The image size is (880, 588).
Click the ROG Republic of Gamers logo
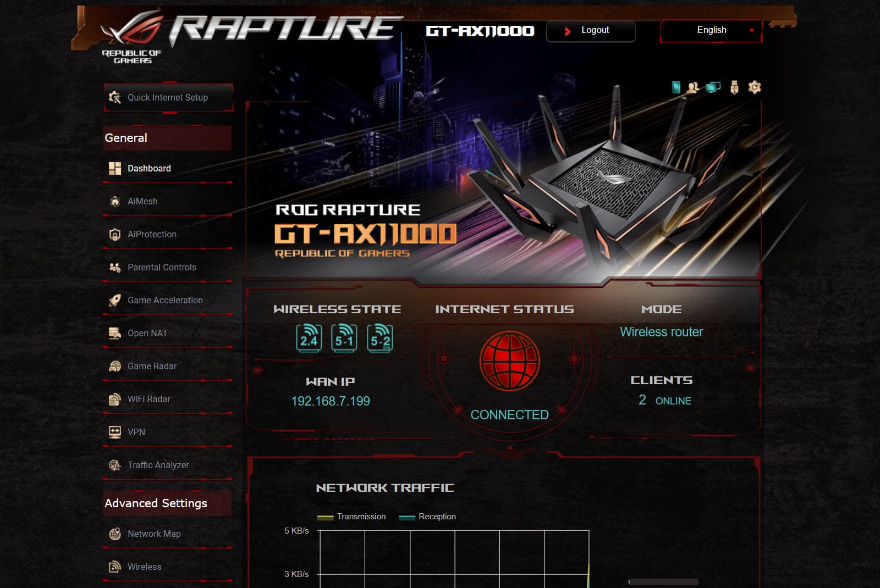coord(132,37)
